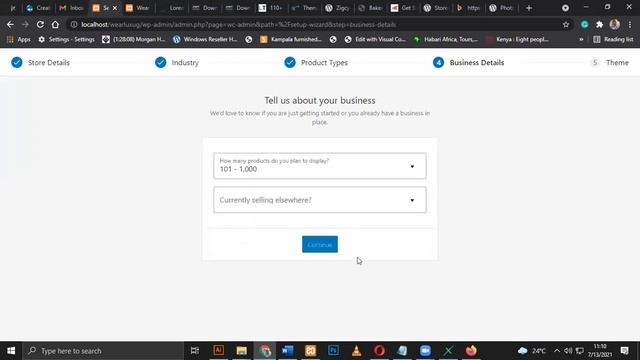The image size is (640, 360).
Task: Launch Photoshop from the taskbar
Action: (x=333, y=351)
